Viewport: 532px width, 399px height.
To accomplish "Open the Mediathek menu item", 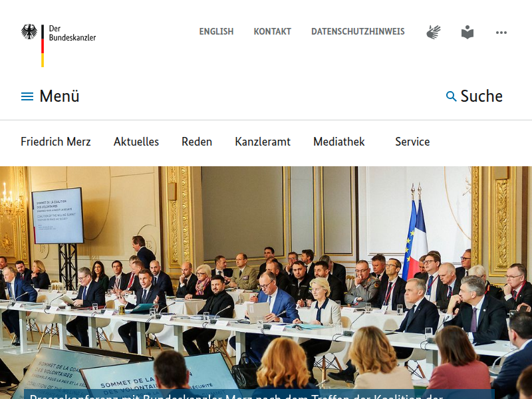I will tap(339, 142).
